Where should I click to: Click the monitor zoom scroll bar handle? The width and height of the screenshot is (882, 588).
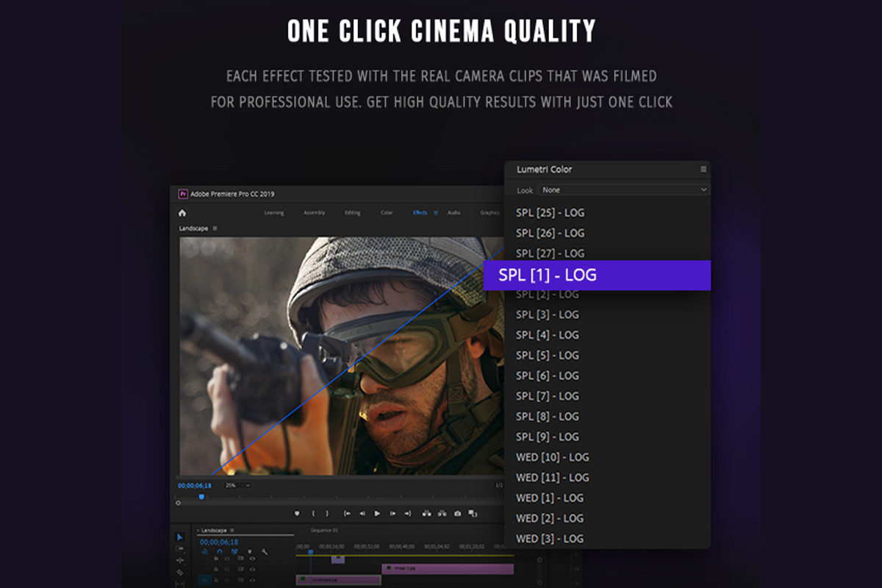click(178, 503)
